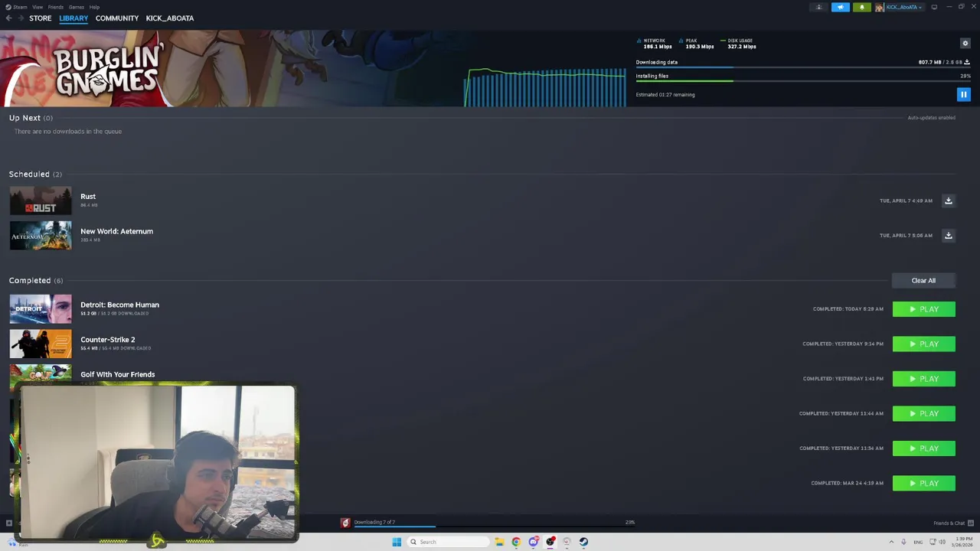The image size is (980, 551).
Task: Clear all completed downloads
Action: click(923, 280)
